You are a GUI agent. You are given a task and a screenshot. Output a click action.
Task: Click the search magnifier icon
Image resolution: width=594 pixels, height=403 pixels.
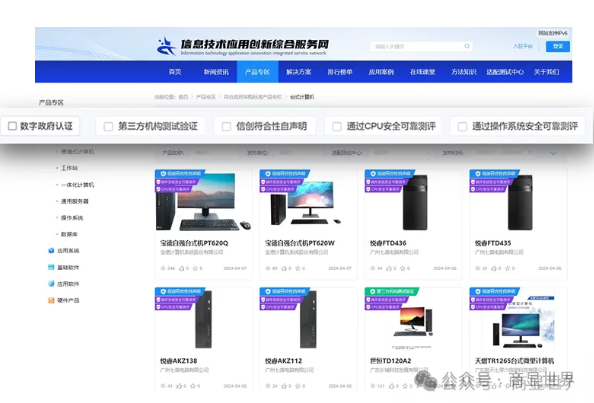coord(467,46)
